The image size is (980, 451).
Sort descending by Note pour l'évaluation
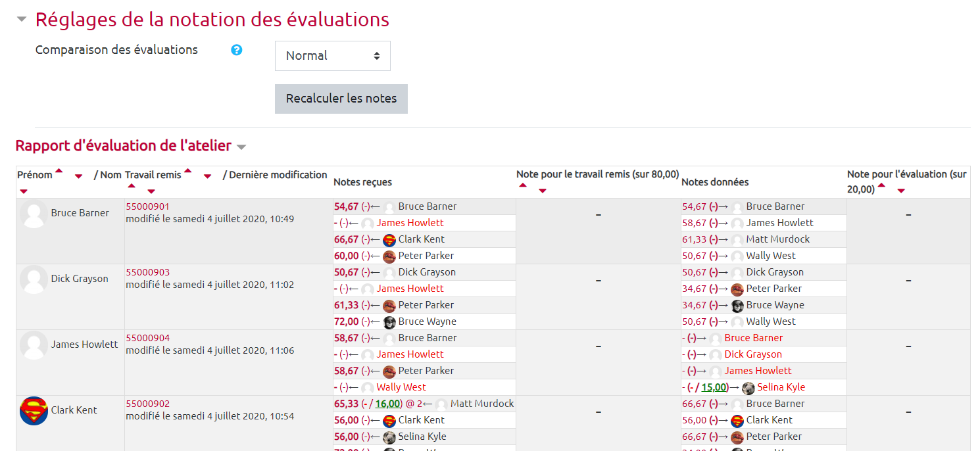tap(901, 191)
